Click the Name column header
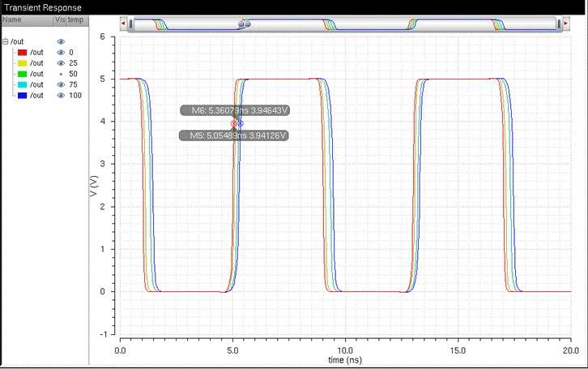The image size is (588, 369). [28, 20]
